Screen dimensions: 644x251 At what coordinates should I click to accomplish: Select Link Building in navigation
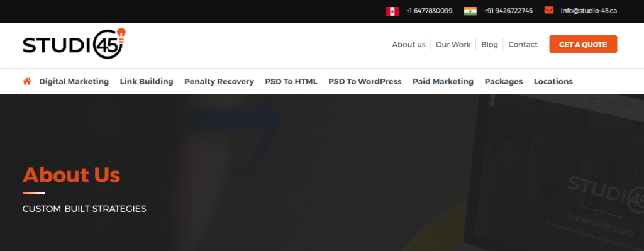click(x=147, y=81)
